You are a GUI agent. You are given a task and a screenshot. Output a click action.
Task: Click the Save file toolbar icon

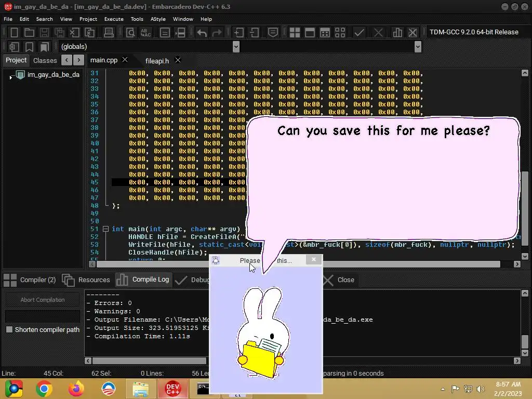pos(44,33)
